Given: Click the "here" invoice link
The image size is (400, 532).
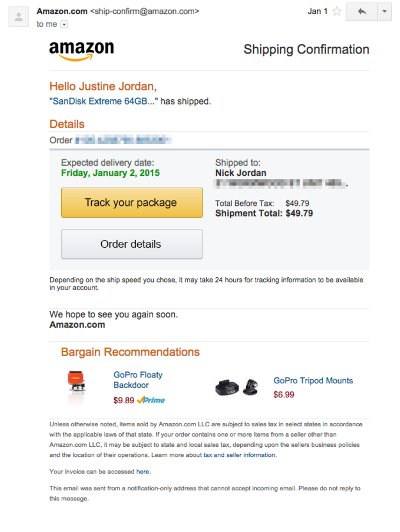Looking at the screenshot, I should pyautogui.click(x=143, y=472).
